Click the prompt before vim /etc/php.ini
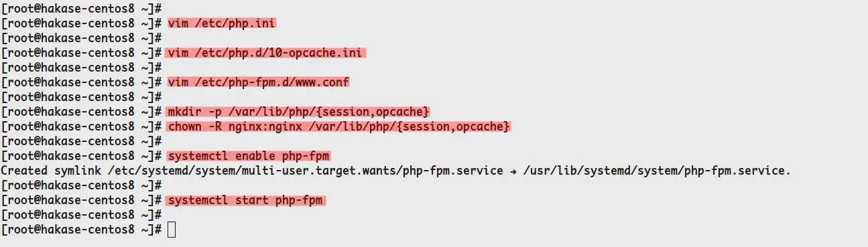868x247 pixels. [82, 23]
